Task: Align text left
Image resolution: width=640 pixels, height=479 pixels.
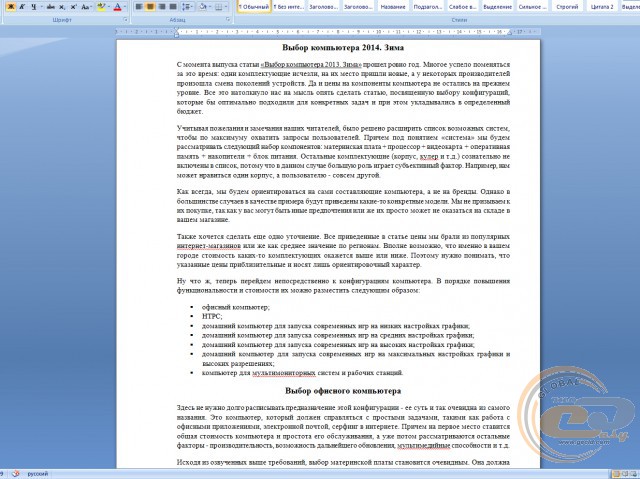Action: click(x=139, y=7)
